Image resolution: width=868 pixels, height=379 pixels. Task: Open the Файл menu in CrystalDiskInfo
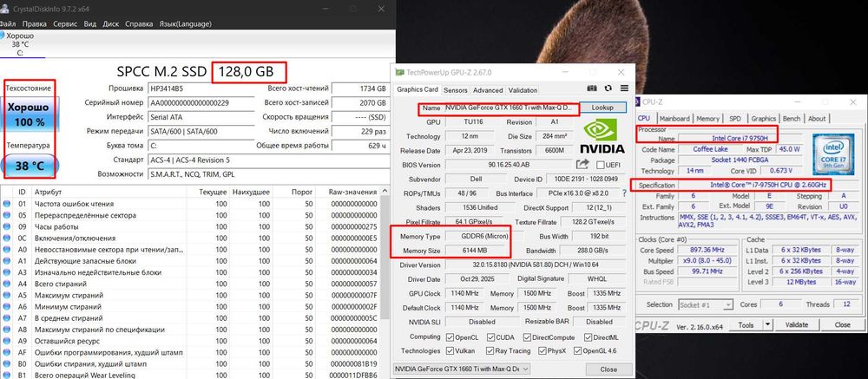(8, 23)
